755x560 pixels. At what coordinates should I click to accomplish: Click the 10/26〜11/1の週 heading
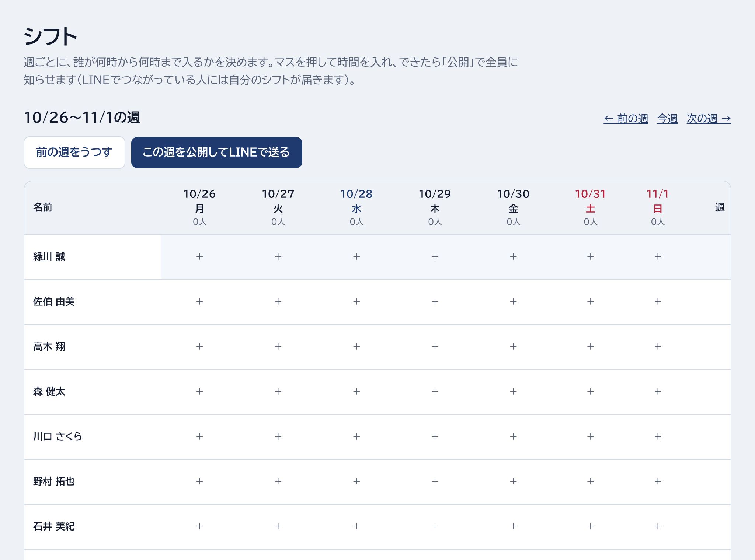pyautogui.click(x=82, y=118)
